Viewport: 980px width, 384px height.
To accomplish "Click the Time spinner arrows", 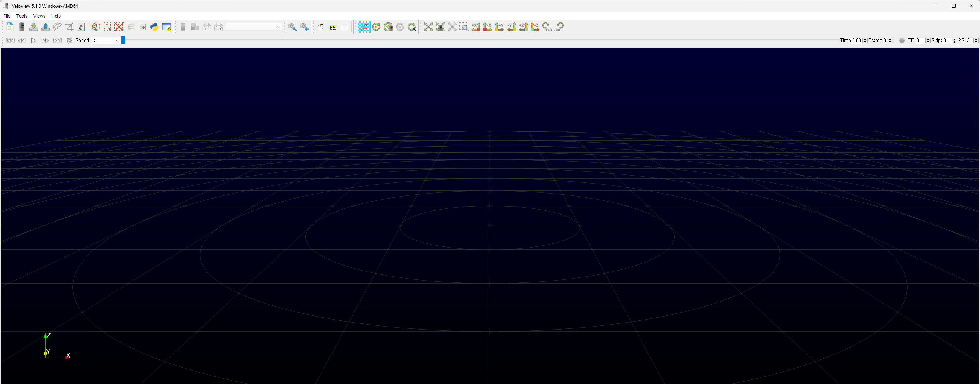I will coord(865,41).
